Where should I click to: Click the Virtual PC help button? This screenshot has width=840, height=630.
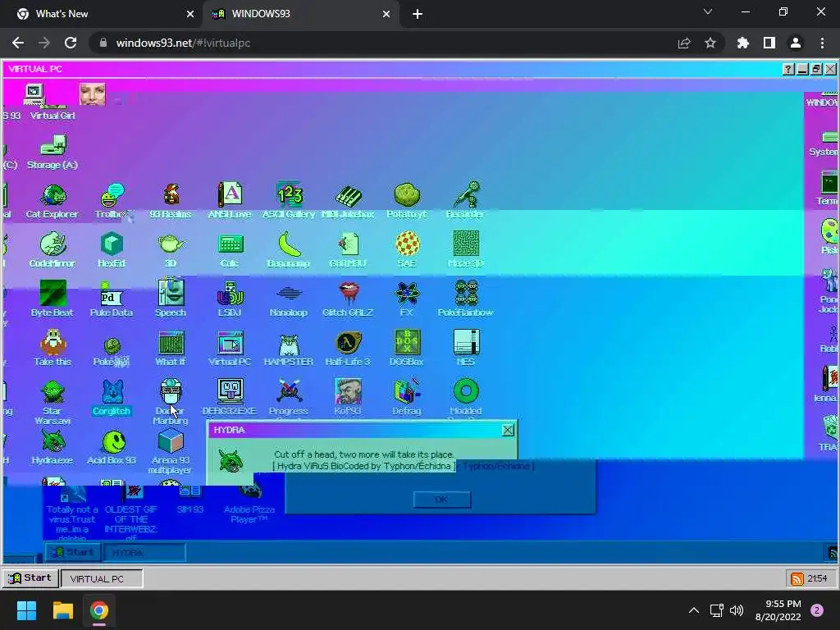pyautogui.click(x=788, y=69)
